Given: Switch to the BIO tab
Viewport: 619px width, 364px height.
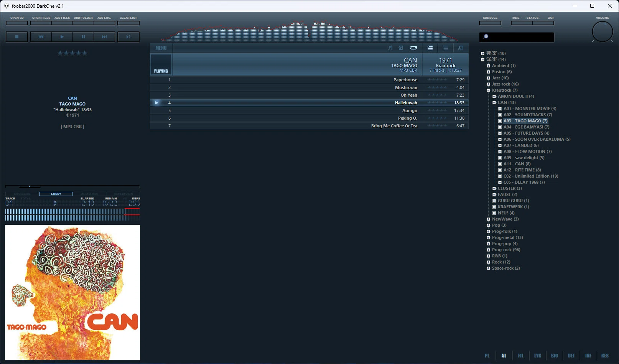Looking at the screenshot, I should [555, 356].
